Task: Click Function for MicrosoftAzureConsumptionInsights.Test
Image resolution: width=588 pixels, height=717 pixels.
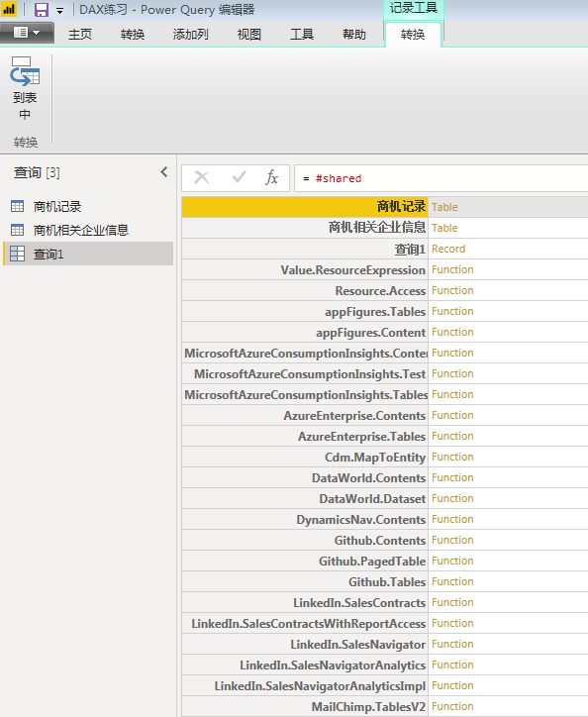Action: [x=452, y=373]
